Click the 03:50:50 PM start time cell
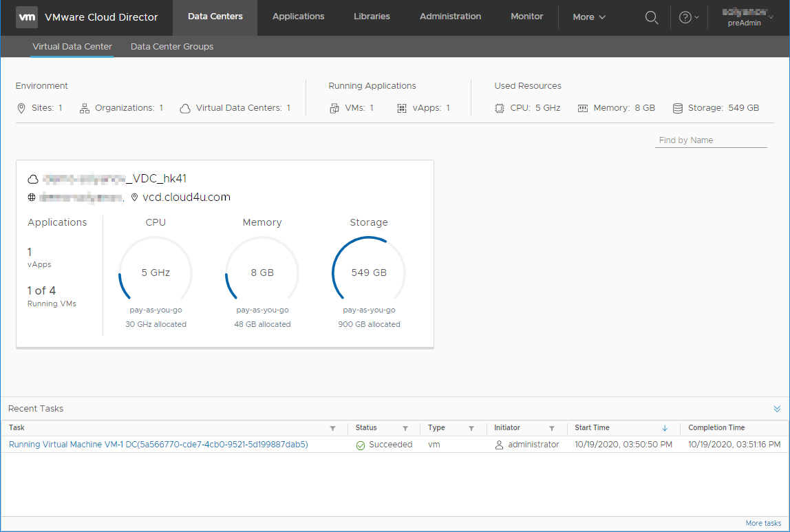 coord(623,445)
